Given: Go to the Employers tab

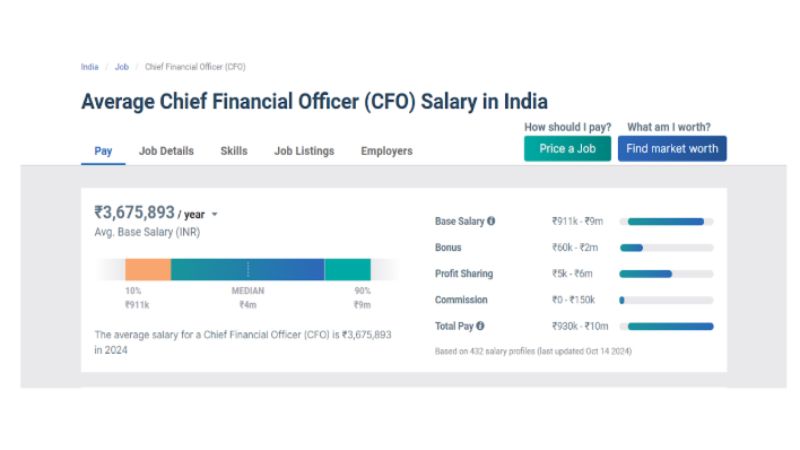Looking at the screenshot, I should (386, 151).
